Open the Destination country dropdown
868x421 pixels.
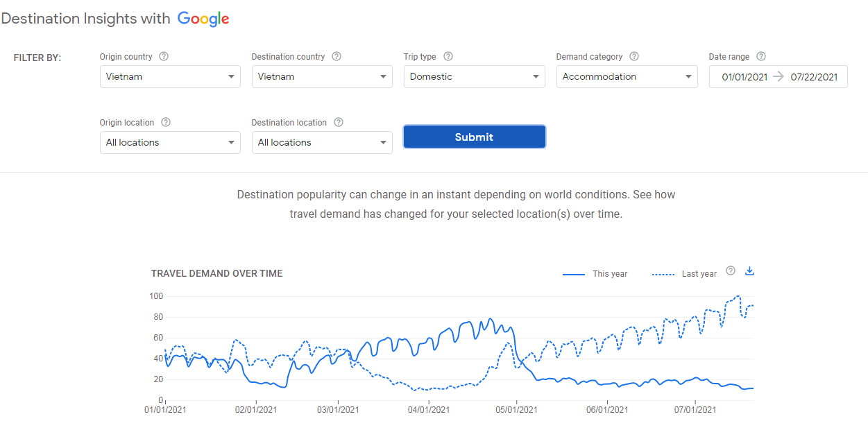(x=322, y=77)
